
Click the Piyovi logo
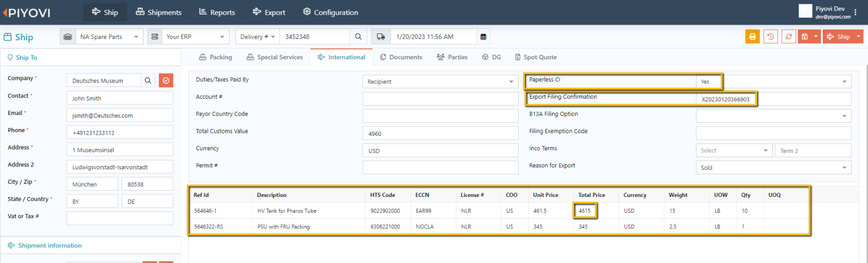pyautogui.click(x=27, y=12)
